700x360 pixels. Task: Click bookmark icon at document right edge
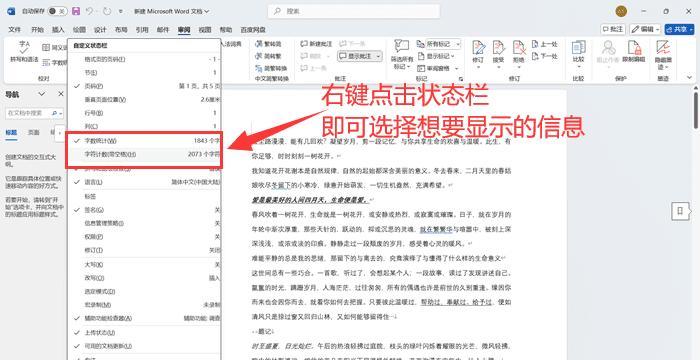point(680,211)
